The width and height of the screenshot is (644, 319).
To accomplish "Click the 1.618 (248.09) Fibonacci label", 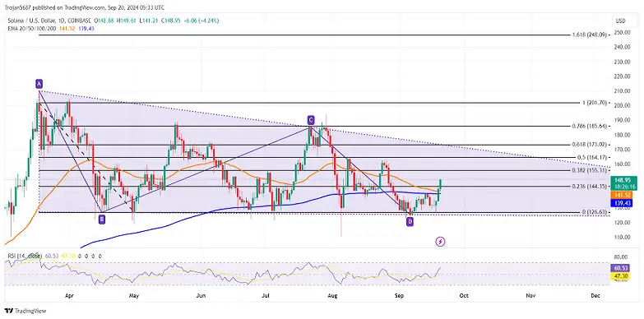I will pyautogui.click(x=590, y=35).
